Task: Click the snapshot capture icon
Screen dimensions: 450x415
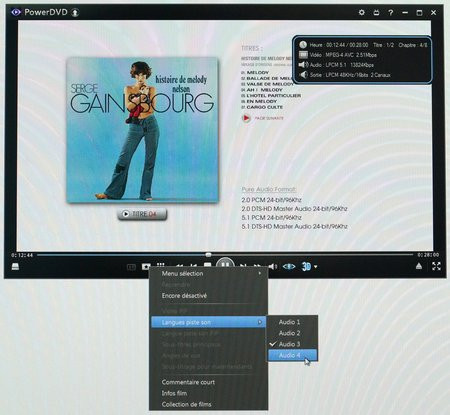Action: point(131,267)
